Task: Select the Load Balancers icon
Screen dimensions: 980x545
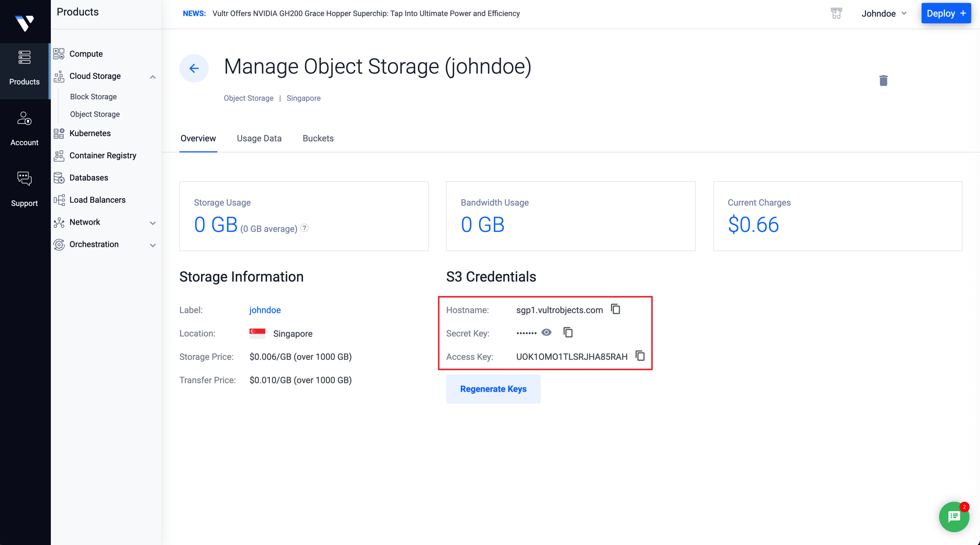Action: coord(59,200)
